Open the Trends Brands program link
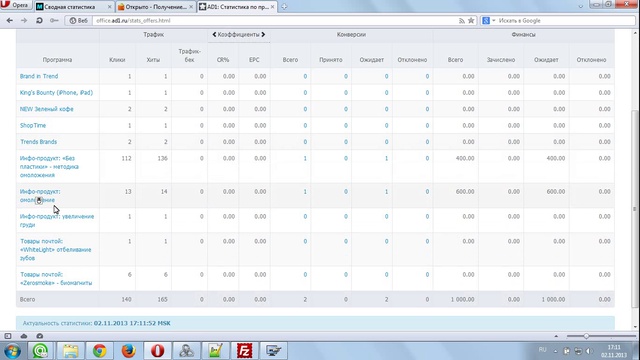 pyautogui.click(x=38, y=142)
